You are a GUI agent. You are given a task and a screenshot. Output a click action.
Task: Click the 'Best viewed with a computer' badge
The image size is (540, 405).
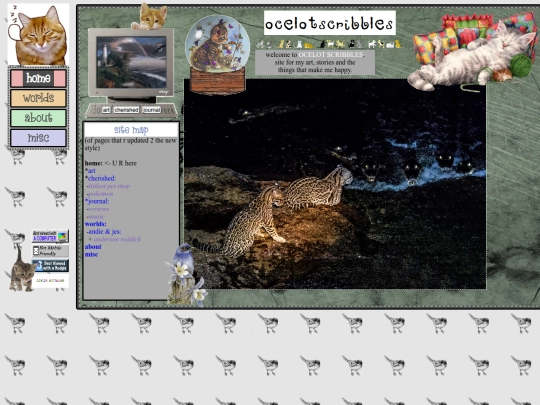point(50,236)
